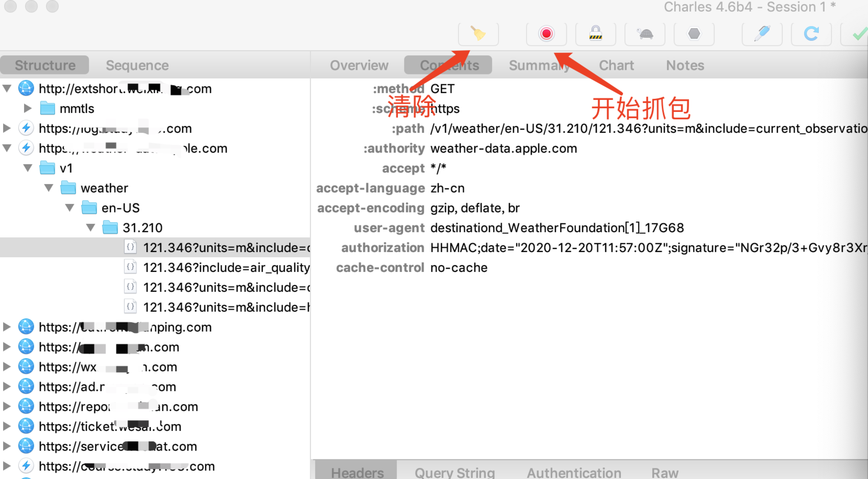Toggle SSL proxying padlock icon
This screenshot has width=868, height=479.
point(596,34)
